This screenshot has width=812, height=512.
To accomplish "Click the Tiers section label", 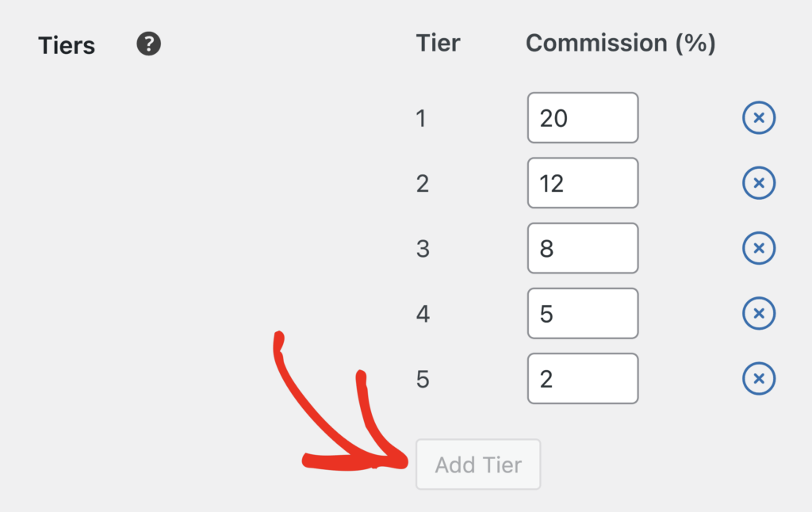I will (x=66, y=45).
